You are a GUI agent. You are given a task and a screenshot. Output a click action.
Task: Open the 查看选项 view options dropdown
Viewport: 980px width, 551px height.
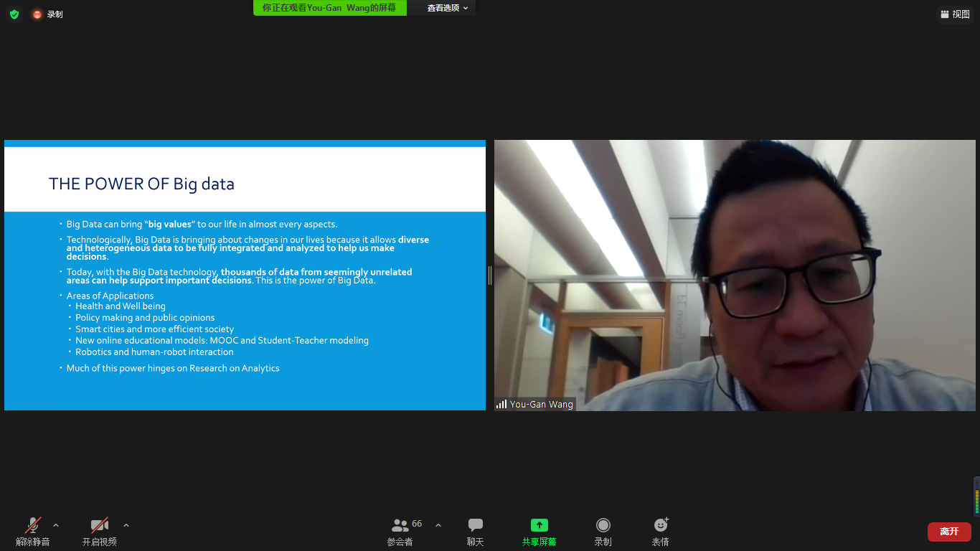(x=448, y=8)
